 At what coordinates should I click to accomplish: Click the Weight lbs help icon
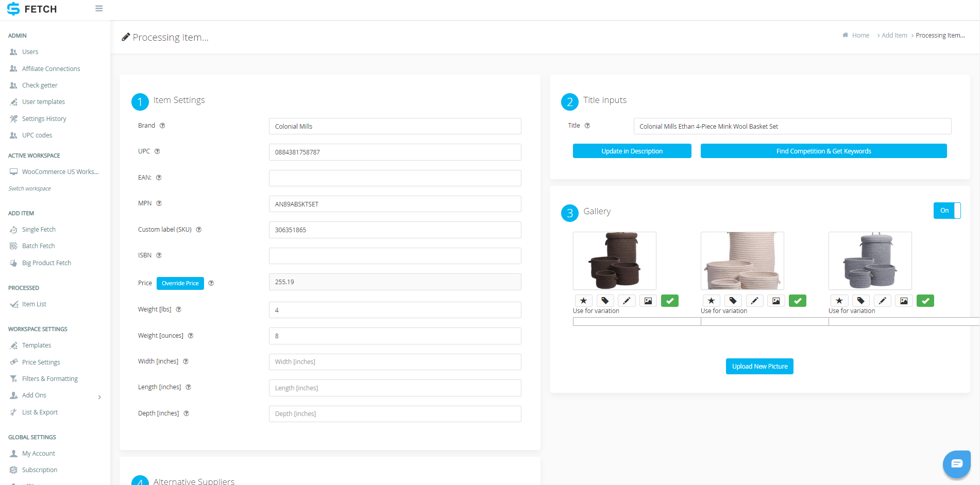179,309
